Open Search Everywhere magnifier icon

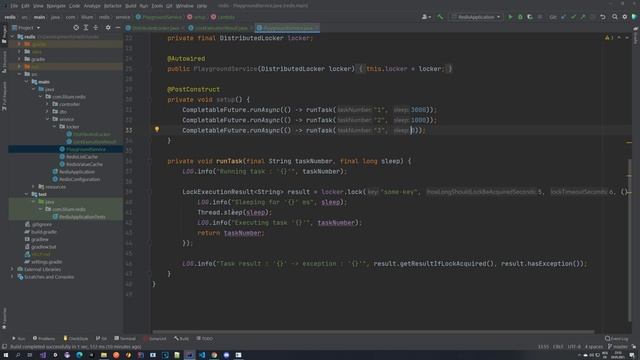[615, 17]
